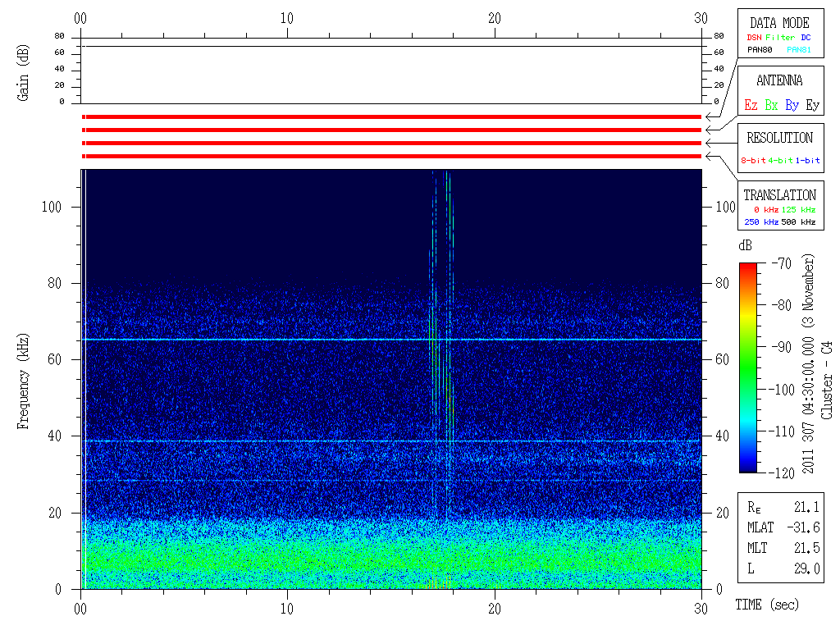Click the MLT value 21.5

tap(807, 547)
